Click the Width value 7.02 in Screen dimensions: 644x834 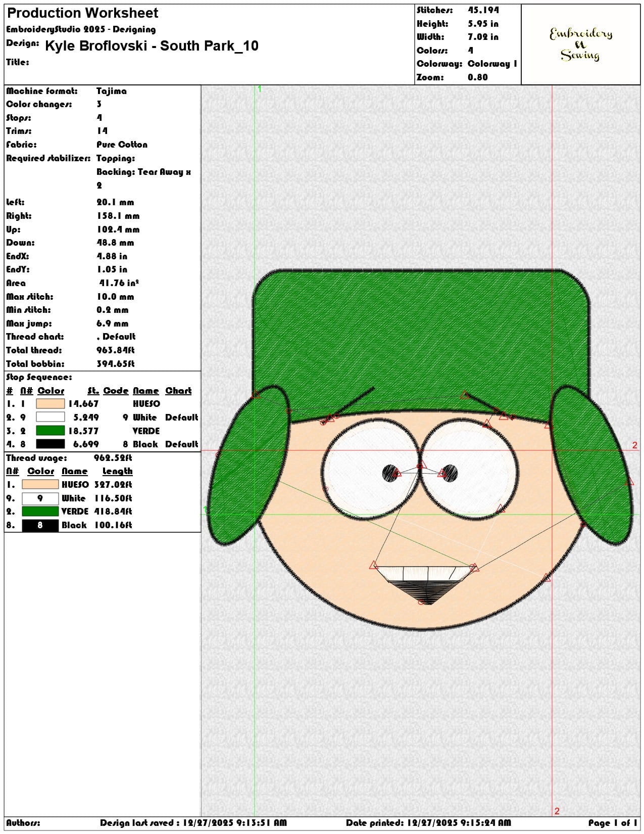pyautogui.click(x=483, y=37)
